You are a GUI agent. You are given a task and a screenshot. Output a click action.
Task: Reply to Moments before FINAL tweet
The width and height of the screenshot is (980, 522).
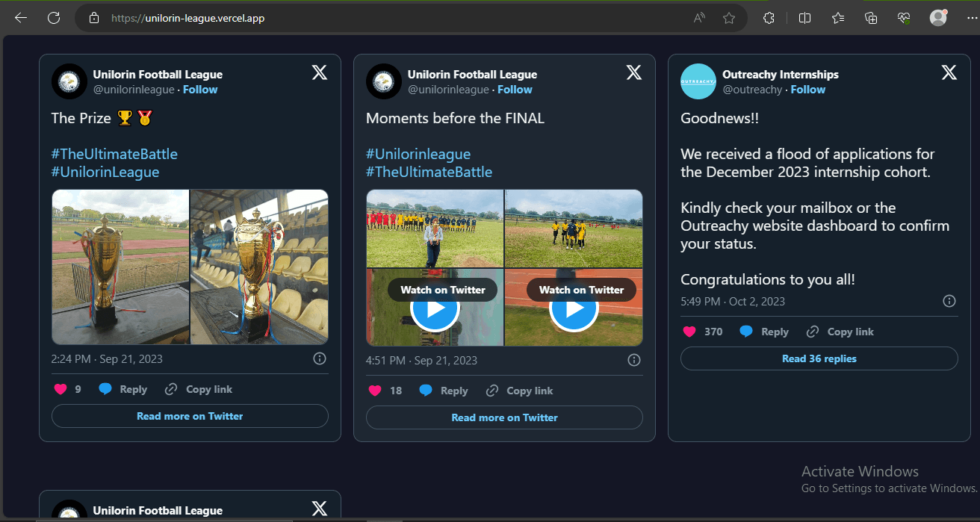tap(443, 391)
